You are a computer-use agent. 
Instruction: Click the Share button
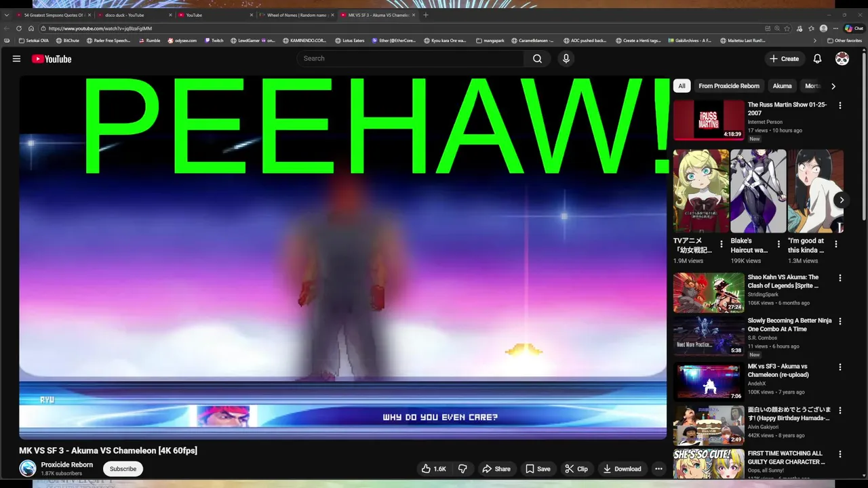[496, 469]
